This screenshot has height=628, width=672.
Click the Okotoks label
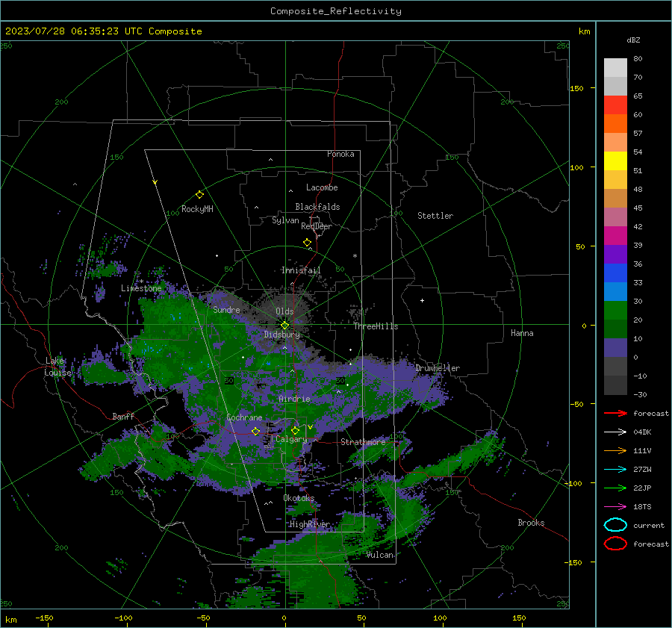pos(299,498)
